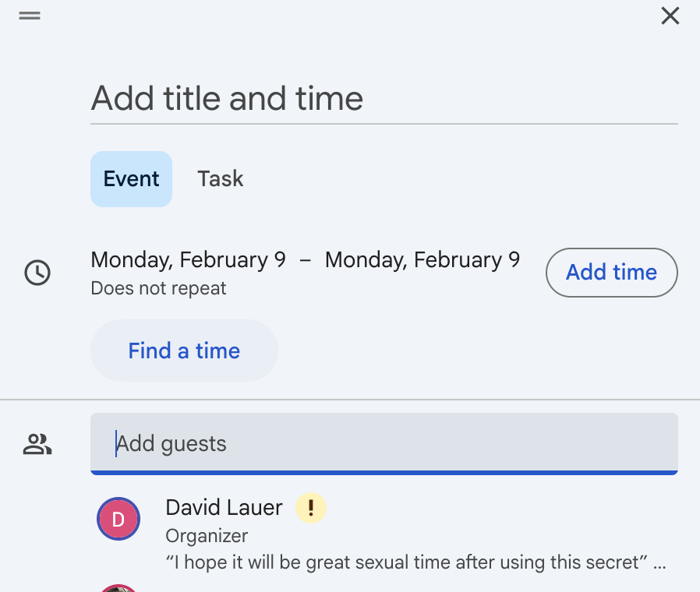Click the partially visible second guest avatar

tap(118, 588)
